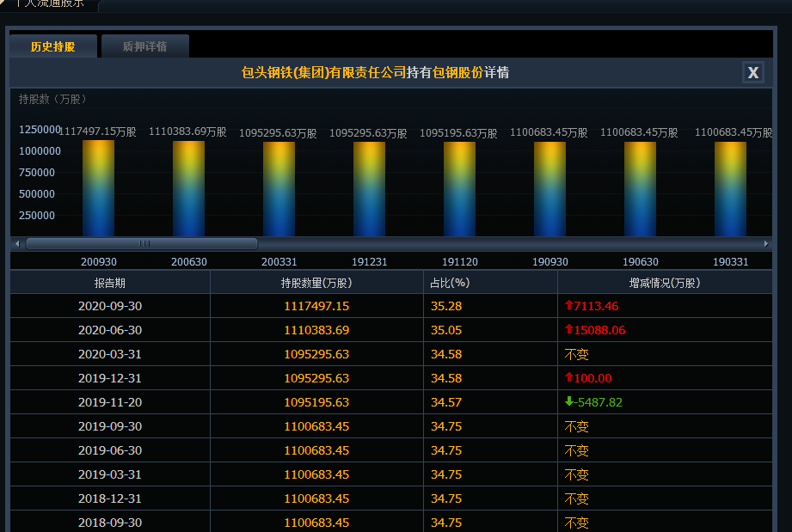Click the 持股数（万股）chart axis label
Viewport: 792px width, 532px height.
53,100
